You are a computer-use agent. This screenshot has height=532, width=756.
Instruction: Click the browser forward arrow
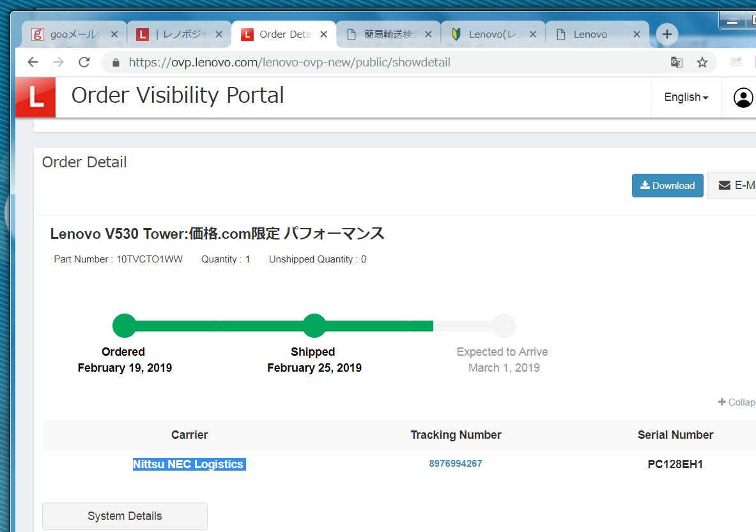point(58,62)
